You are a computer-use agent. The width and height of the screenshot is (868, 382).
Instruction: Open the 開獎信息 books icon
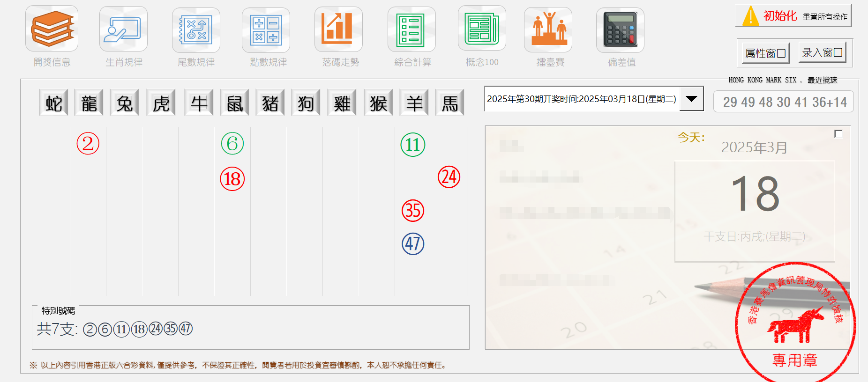coord(52,29)
